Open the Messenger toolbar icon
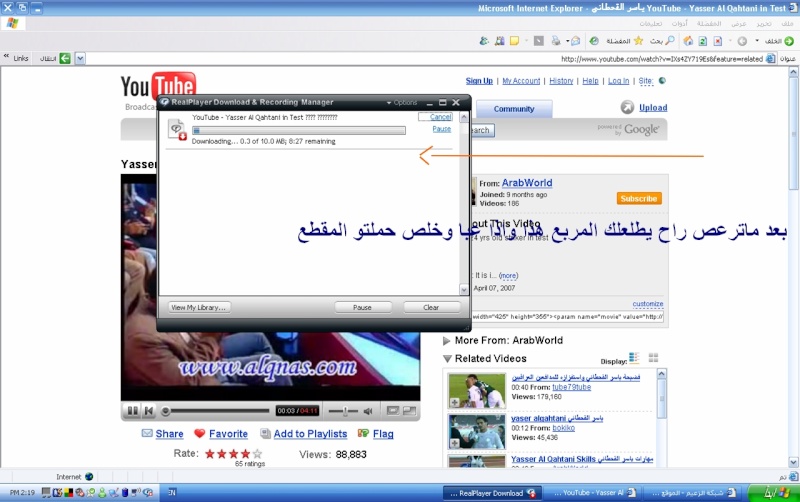 484,41
